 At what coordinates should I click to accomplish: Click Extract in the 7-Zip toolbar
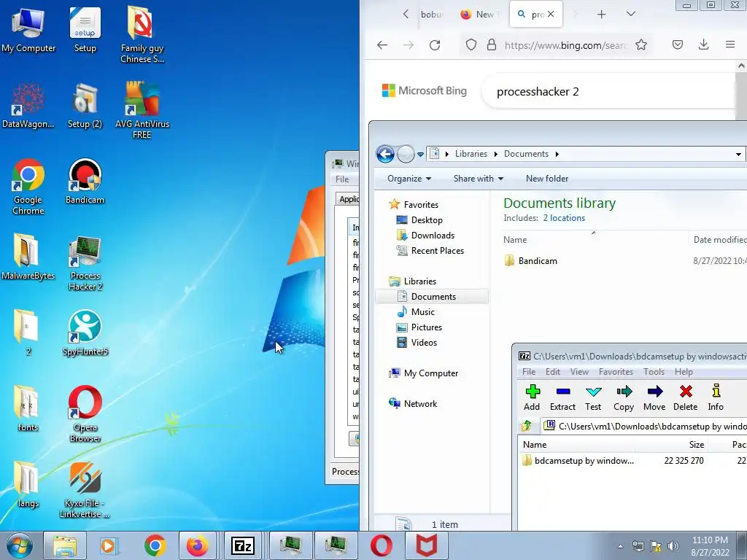562,397
